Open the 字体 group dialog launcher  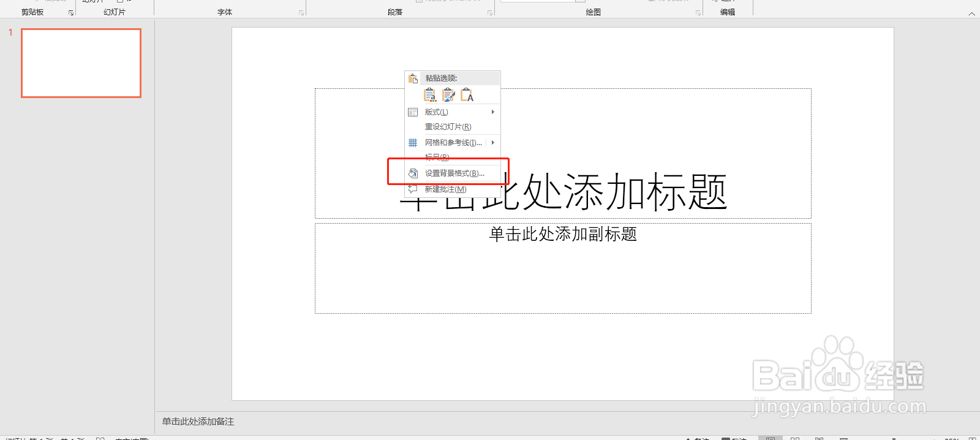pyautogui.click(x=301, y=13)
